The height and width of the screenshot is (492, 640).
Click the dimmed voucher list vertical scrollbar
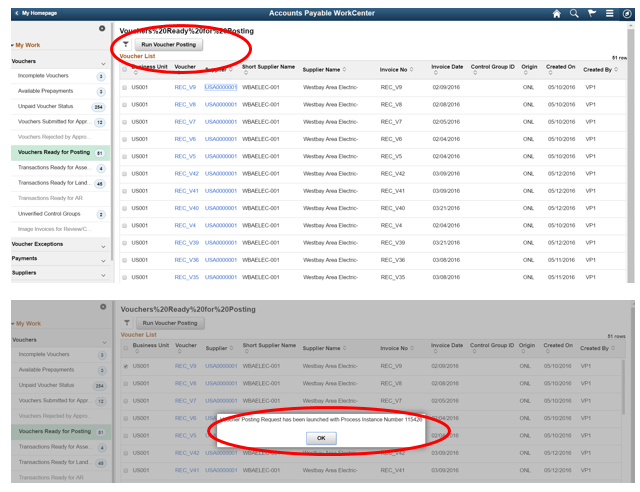coord(623,387)
